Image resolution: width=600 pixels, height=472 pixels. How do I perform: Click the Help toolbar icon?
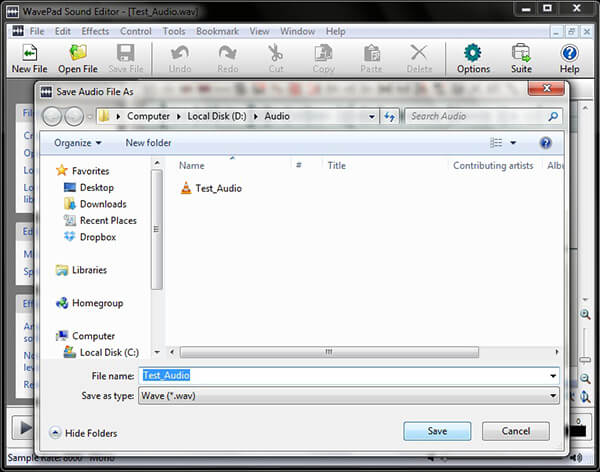[569, 58]
